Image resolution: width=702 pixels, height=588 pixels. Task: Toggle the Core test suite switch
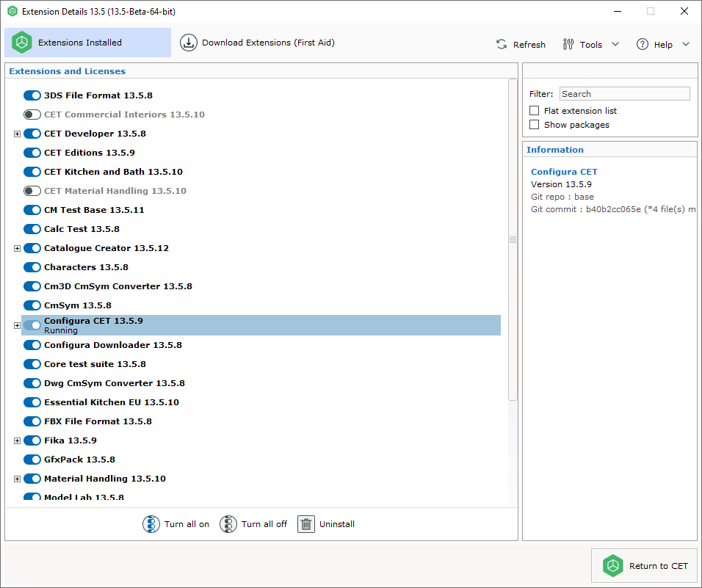32,364
